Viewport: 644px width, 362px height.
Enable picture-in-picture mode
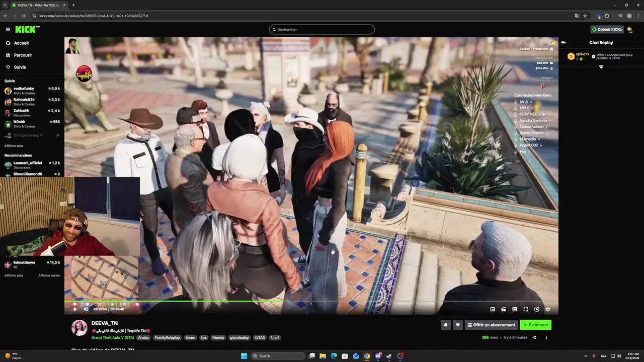[493, 309]
